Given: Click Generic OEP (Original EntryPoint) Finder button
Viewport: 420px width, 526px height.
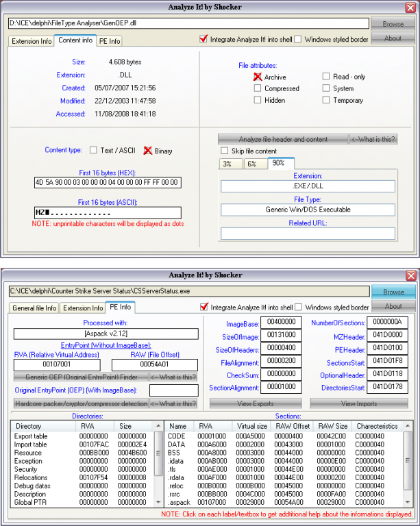Looking at the screenshot, I should (x=81, y=377).
